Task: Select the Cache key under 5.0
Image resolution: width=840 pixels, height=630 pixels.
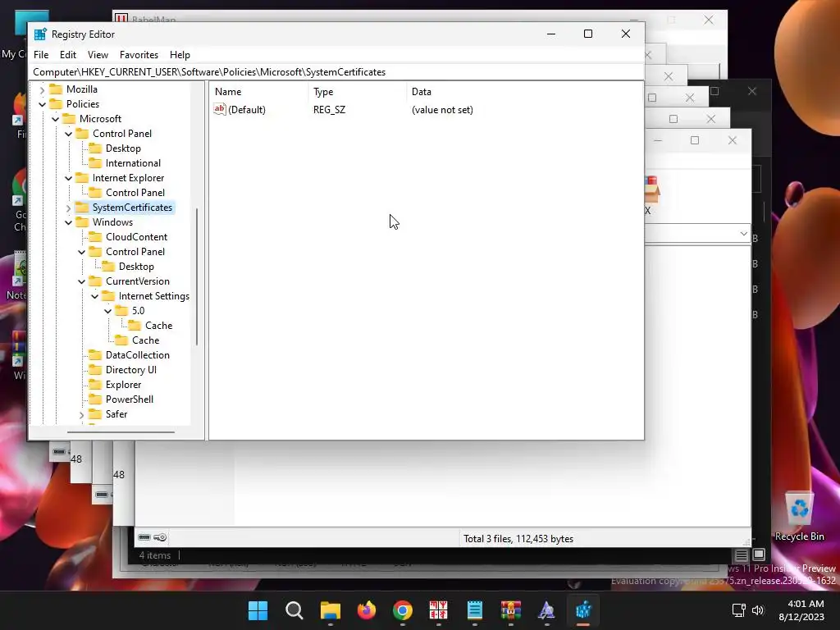Action: [x=158, y=326]
